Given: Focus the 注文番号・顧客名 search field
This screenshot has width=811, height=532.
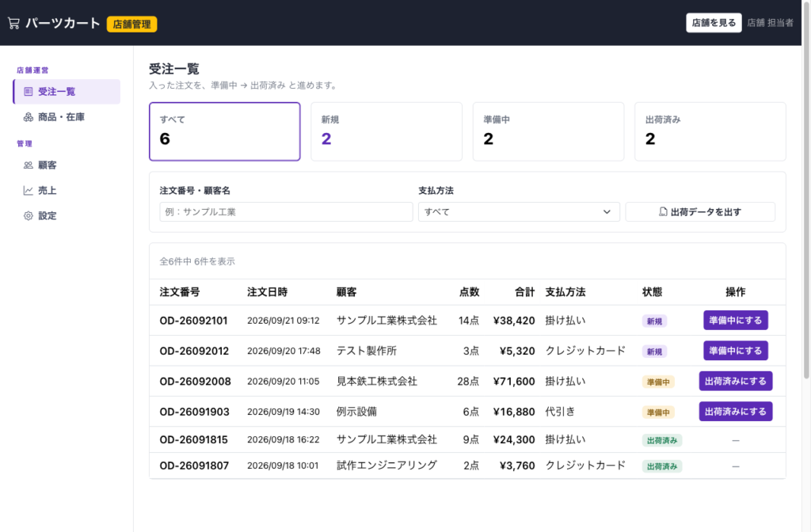Looking at the screenshot, I should tap(286, 212).
